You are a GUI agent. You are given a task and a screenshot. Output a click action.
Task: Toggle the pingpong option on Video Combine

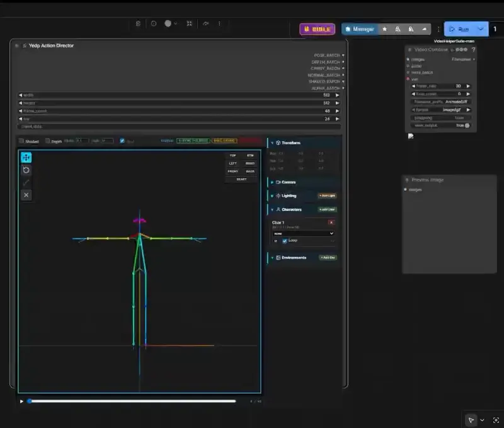(x=440, y=118)
